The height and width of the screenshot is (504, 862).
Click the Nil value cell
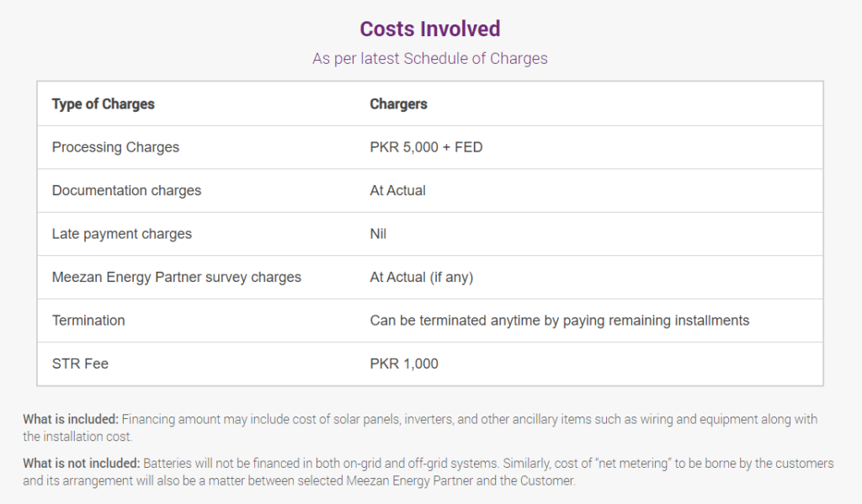point(378,234)
